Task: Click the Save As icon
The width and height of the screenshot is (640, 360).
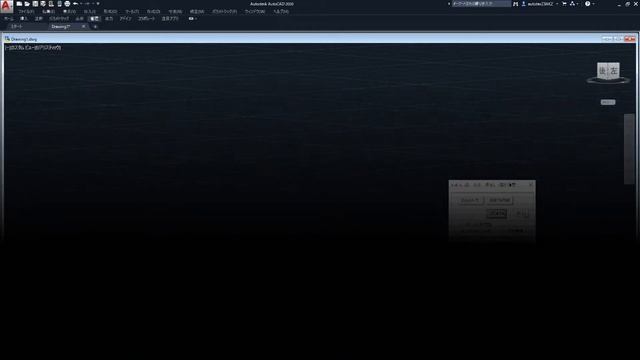Action: [x=43, y=4]
